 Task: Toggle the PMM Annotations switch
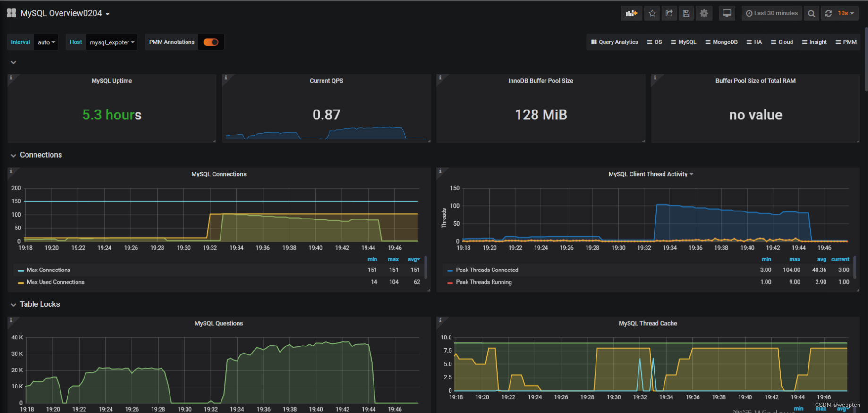211,42
